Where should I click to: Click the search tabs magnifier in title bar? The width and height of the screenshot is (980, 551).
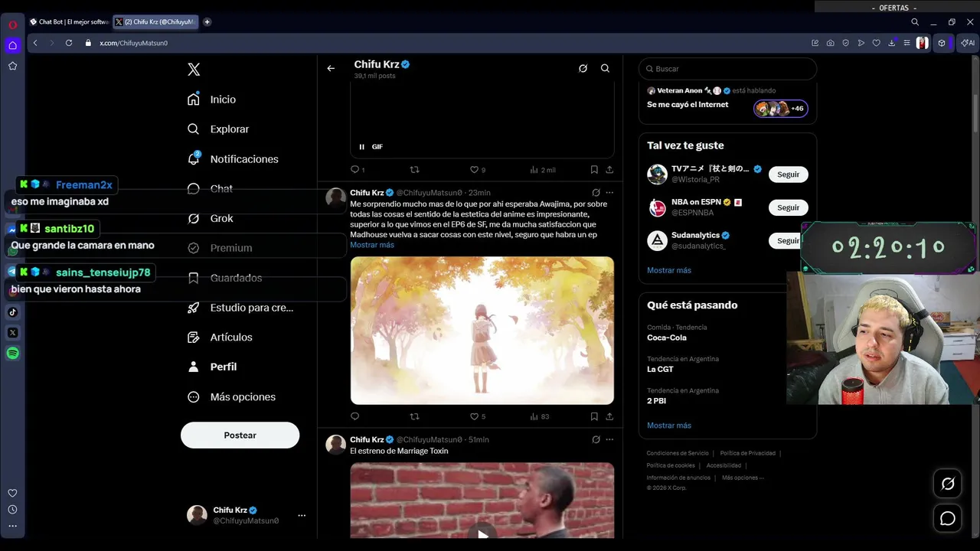point(915,22)
